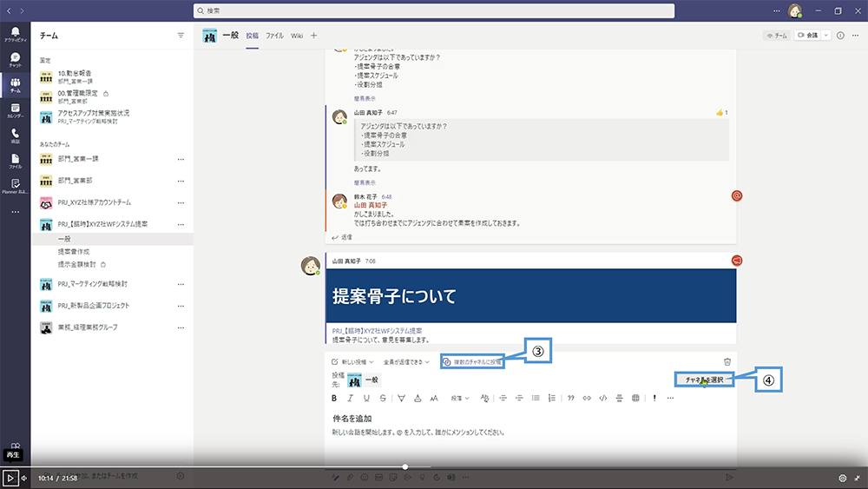Open more options for PRJ_XYZ社様アカウントチーム
Viewport: 868px width, 489px height.
[181, 202]
